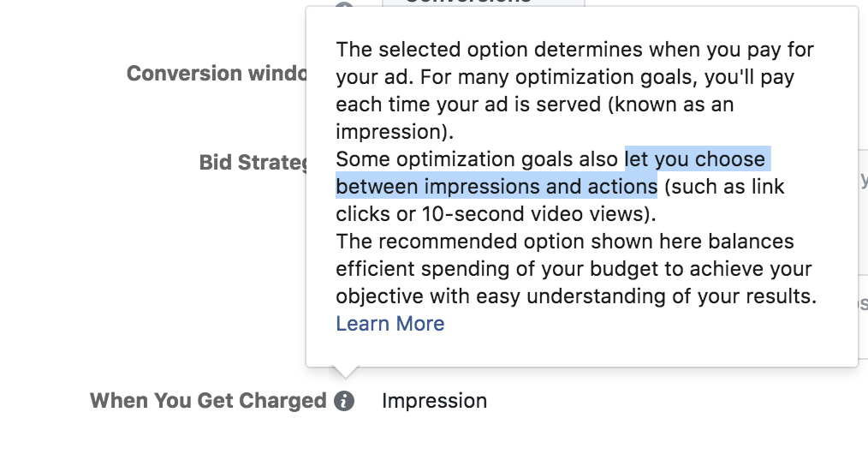This screenshot has width=868, height=466.
Task: Open the Learn More link
Action: click(389, 324)
